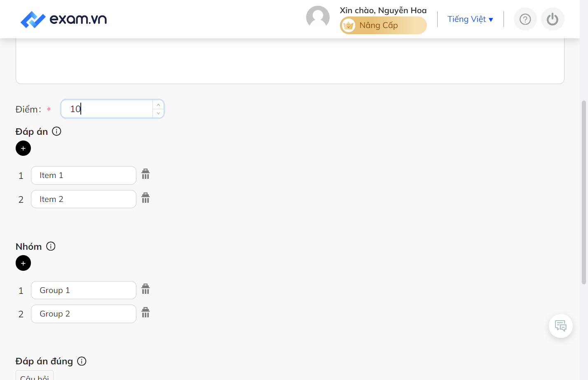This screenshot has height=380, width=588.
Task: Click the user avatar picture
Action: pyautogui.click(x=318, y=17)
